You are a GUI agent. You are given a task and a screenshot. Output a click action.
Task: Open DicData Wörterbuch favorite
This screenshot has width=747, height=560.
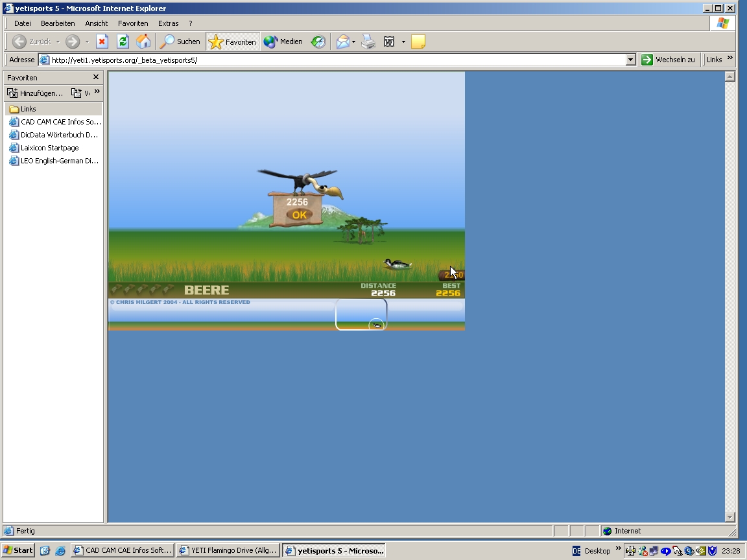click(54, 135)
